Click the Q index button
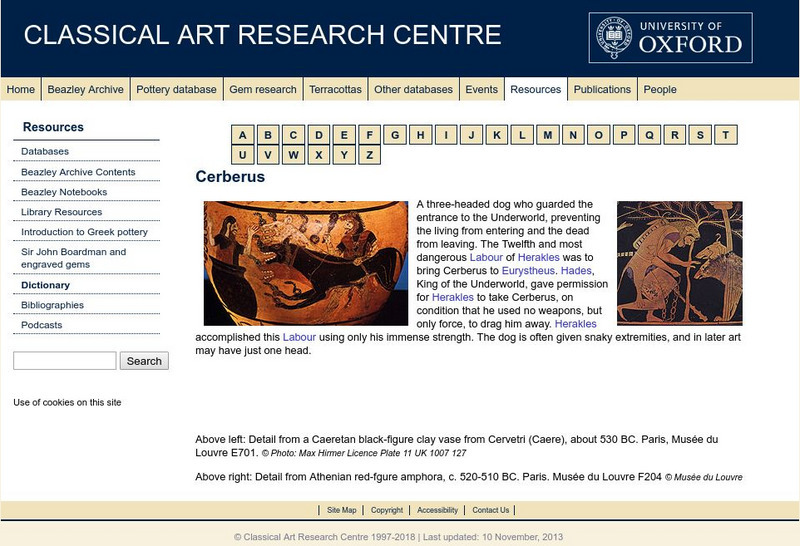The height and width of the screenshot is (546, 800). pyautogui.click(x=649, y=135)
